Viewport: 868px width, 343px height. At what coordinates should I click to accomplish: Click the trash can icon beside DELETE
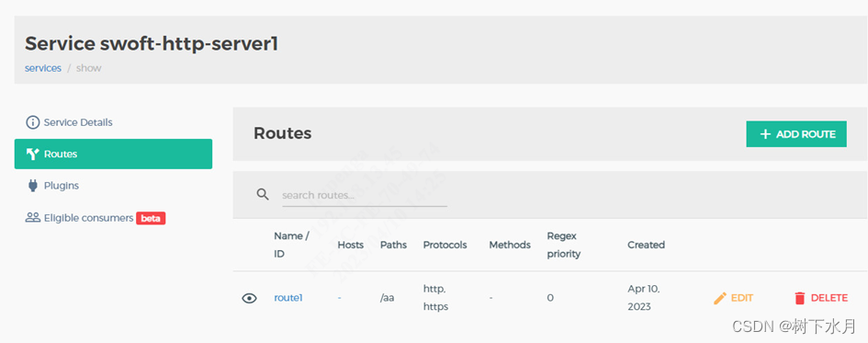799,298
